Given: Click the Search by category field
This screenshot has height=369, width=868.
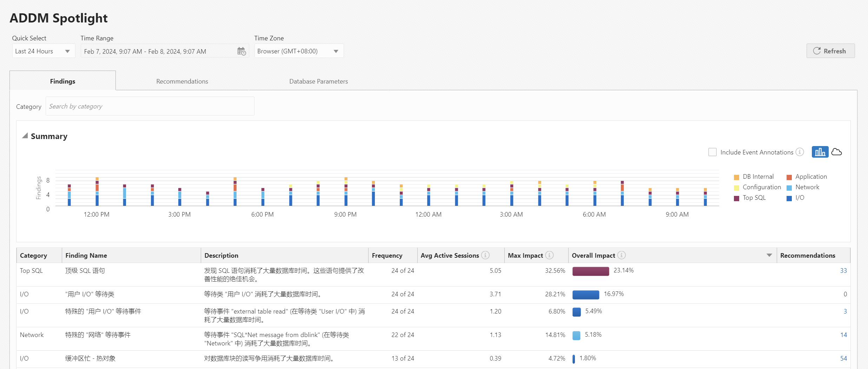Looking at the screenshot, I should point(150,106).
